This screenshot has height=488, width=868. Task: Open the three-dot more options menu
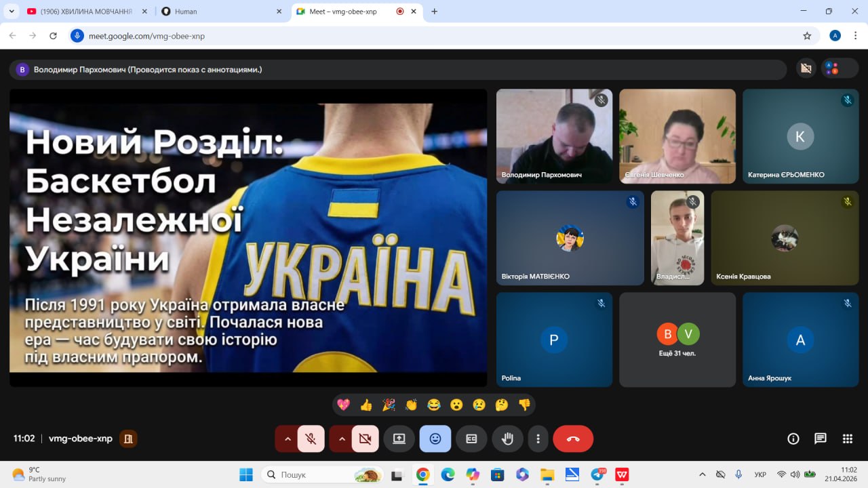[x=538, y=439]
